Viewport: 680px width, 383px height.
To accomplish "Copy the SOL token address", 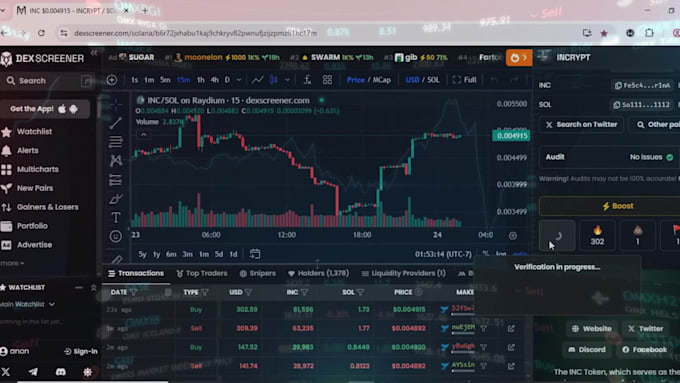I will pos(642,105).
